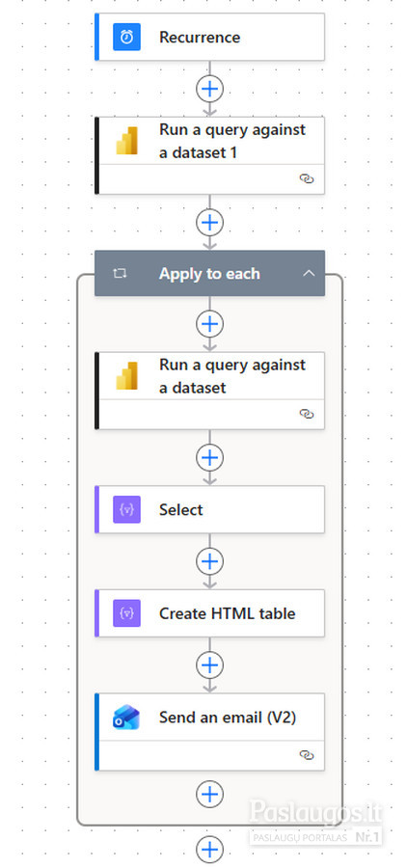This screenshot has width=407, height=868.
Task: Add action at top of Apply to each
Action: coord(210,324)
